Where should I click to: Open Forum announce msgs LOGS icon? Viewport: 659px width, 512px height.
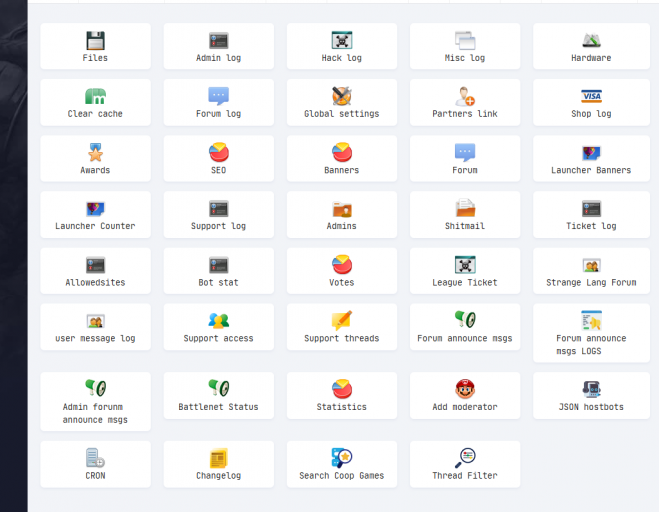591,320
